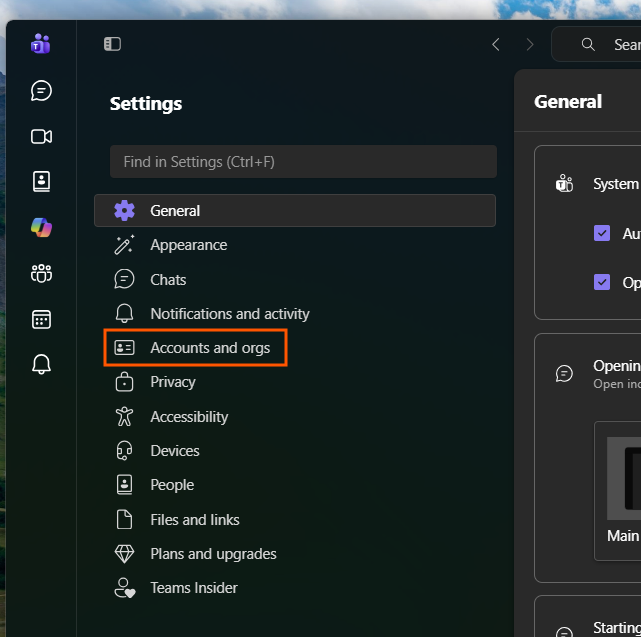Open Communities icon in left rail
The width and height of the screenshot is (641, 637).
coord(41,273)
